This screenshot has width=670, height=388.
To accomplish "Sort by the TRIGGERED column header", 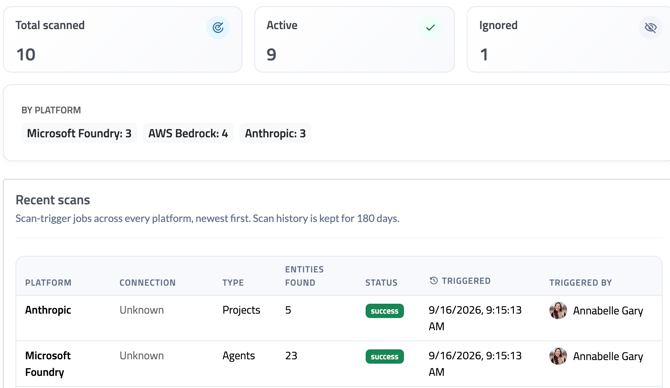I will [466, 281].
